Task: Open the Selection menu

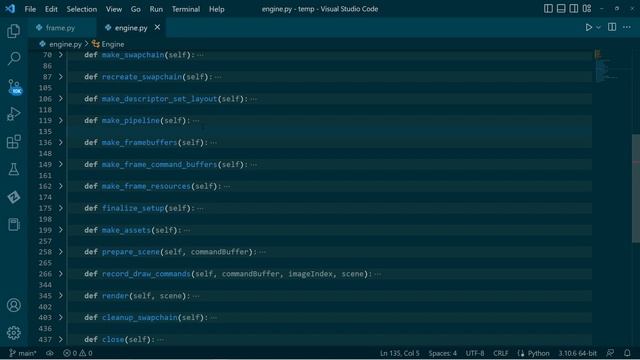Action: click(x=82, y=9)
